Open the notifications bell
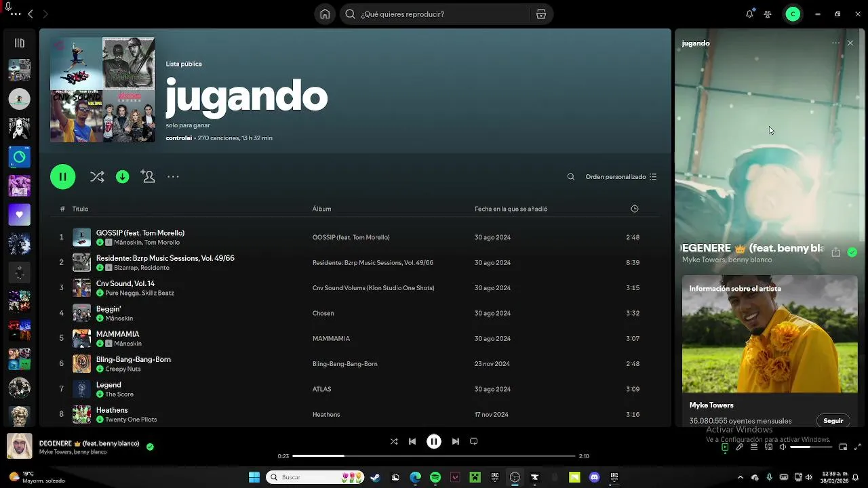This screenshot has height=488, width=868. pyautogui.click(x=749, y=14)
